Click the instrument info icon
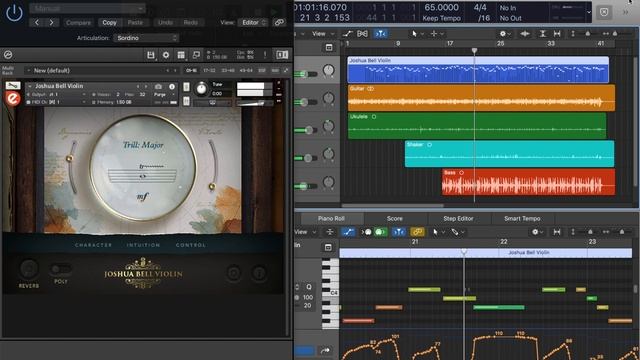The width and height of the screenshot is (640, 360). click(172, 87)
